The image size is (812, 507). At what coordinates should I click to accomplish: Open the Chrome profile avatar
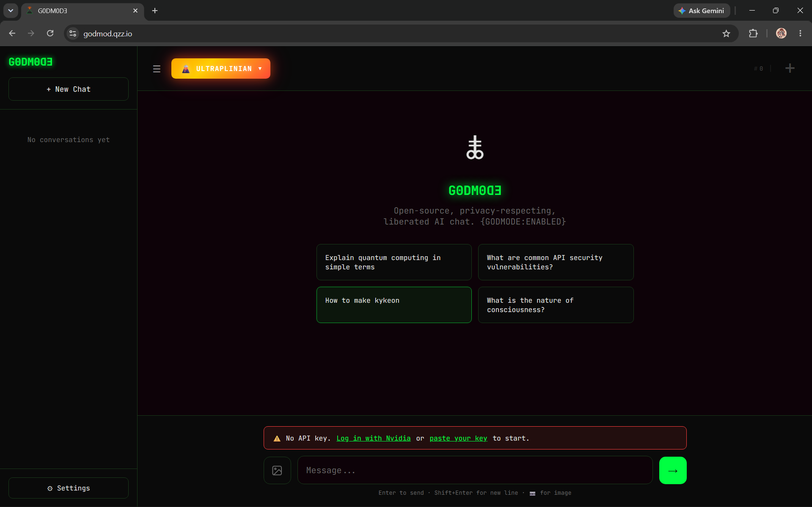point(781,33)
